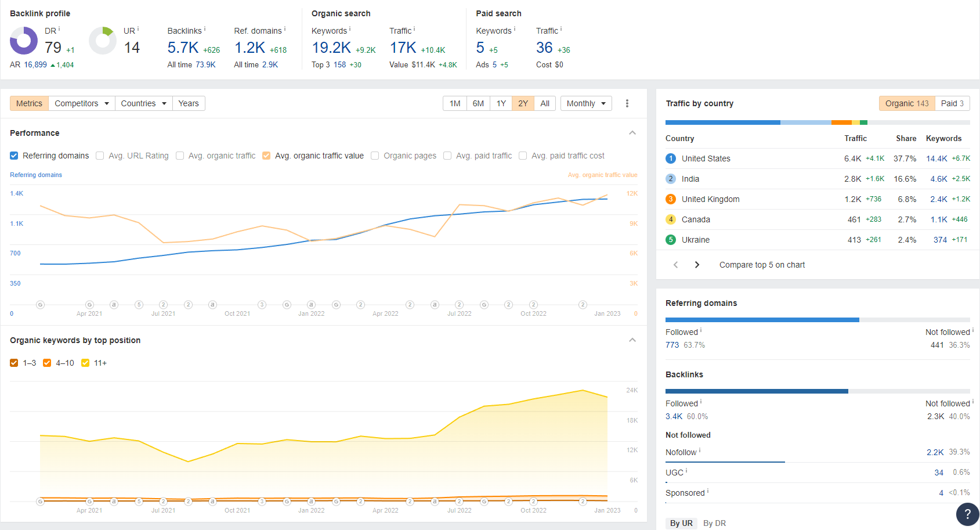Click the DR info icon
Viewport: 980px width, 530px height.
[x=59, y=29]
